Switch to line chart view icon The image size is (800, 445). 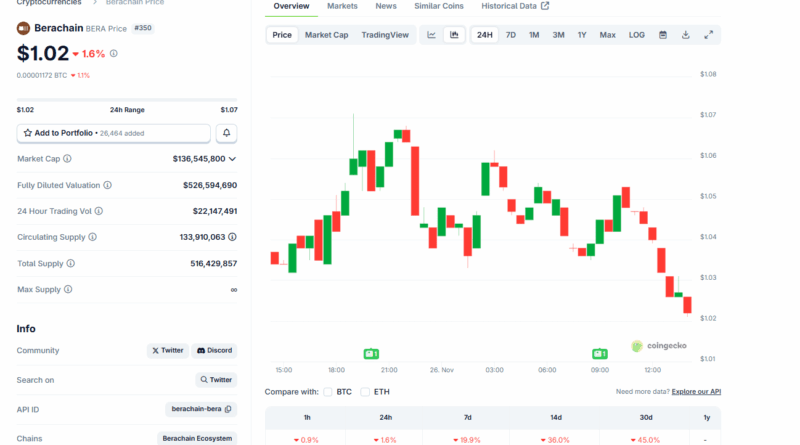coord(432,35)
